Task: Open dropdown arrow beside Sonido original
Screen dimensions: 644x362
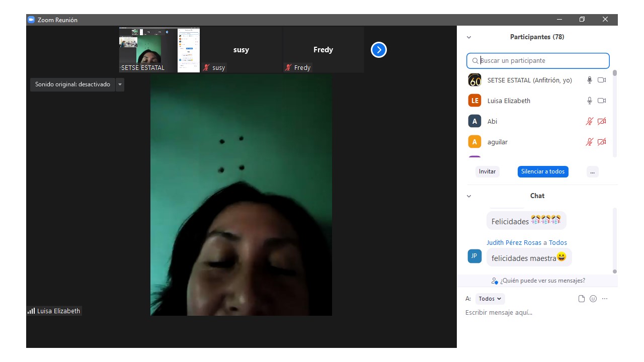Action: click(120, 84)
